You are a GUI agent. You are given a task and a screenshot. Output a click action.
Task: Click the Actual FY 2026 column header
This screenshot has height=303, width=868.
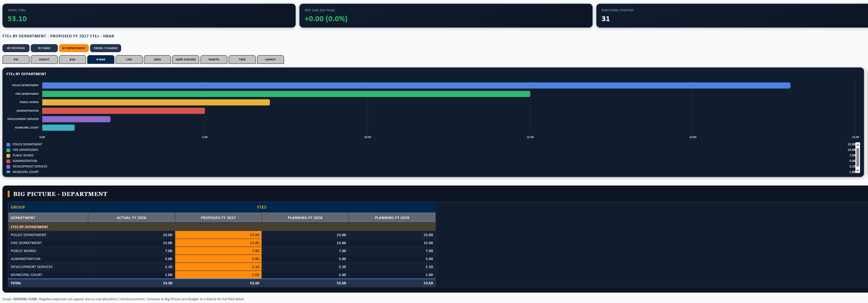[x=131, y=218]
